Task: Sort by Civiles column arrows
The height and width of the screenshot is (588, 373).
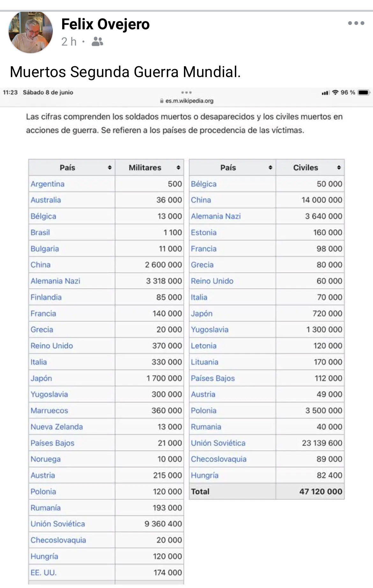Action: [x=339, y=168]
